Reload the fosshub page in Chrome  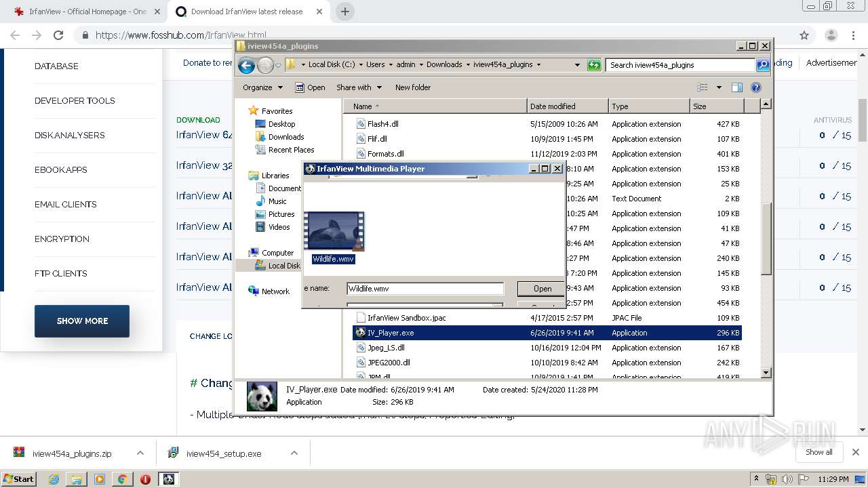[x=58, y=35]
